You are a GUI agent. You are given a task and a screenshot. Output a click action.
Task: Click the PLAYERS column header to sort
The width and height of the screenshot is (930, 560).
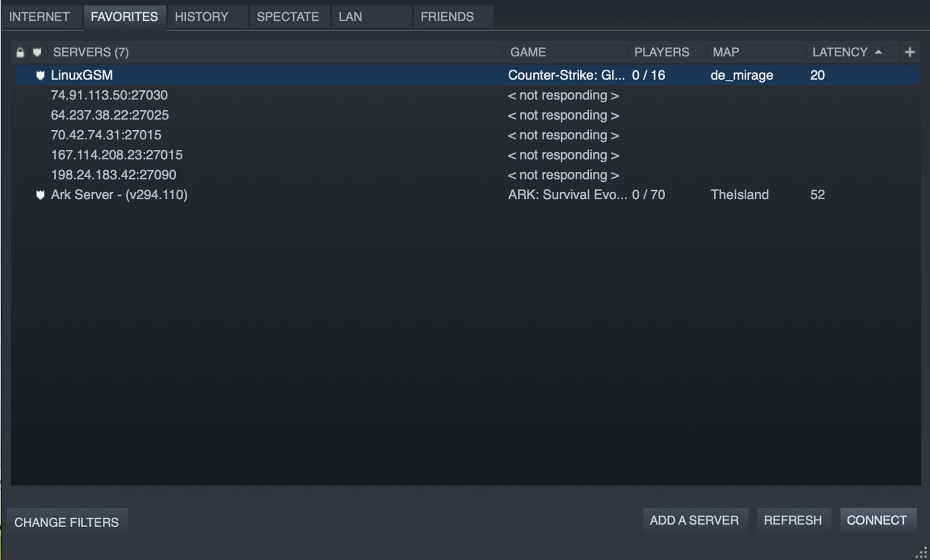(663, 52)
